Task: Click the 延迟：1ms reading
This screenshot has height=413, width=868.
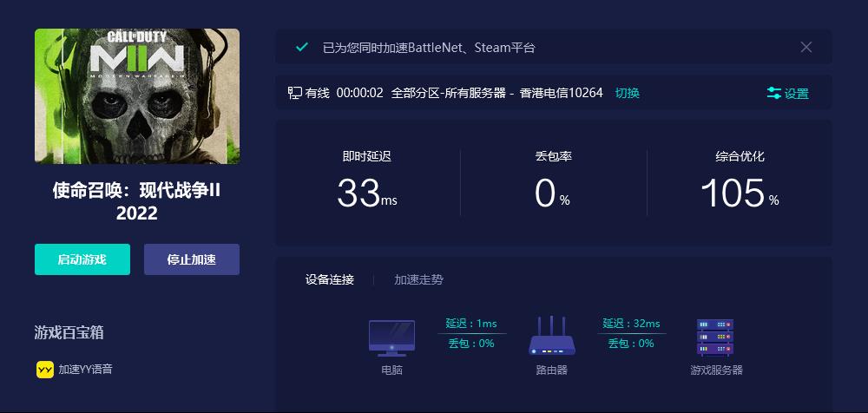Action: coord(471,324)
